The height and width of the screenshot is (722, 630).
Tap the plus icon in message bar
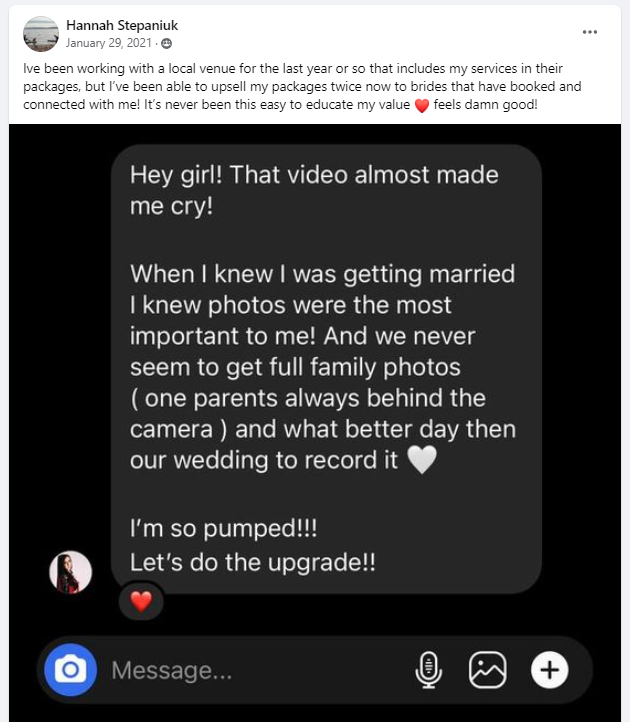[549, 670]
